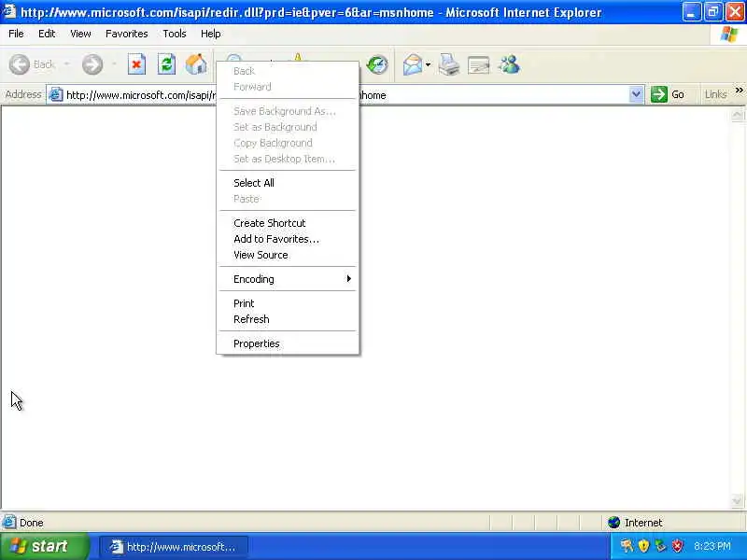Choose Properties in context menu
This screenshot has width=747, height=560.
click(288, 343)
